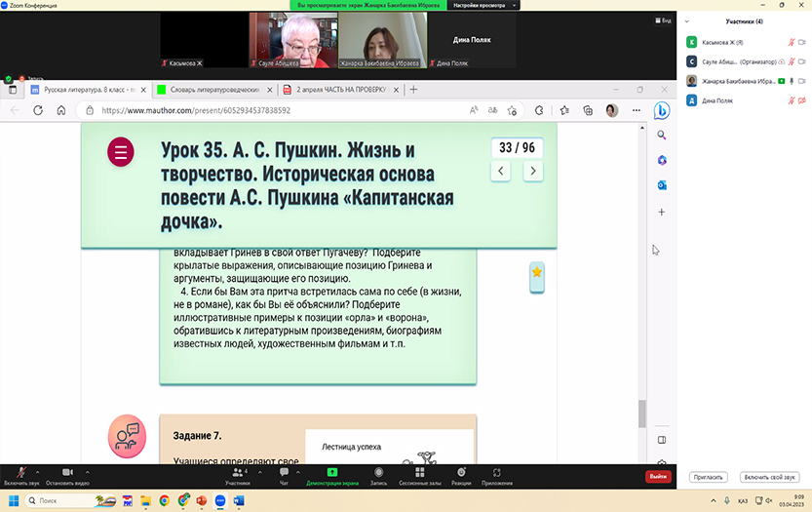Click the red Выйти button

(x=658, y=476)
